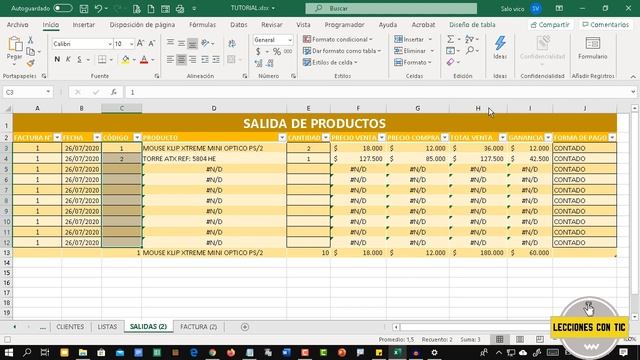This screenshot has width=640, height=360.
Task: Switch to the Programador tab
Action: 344,25
